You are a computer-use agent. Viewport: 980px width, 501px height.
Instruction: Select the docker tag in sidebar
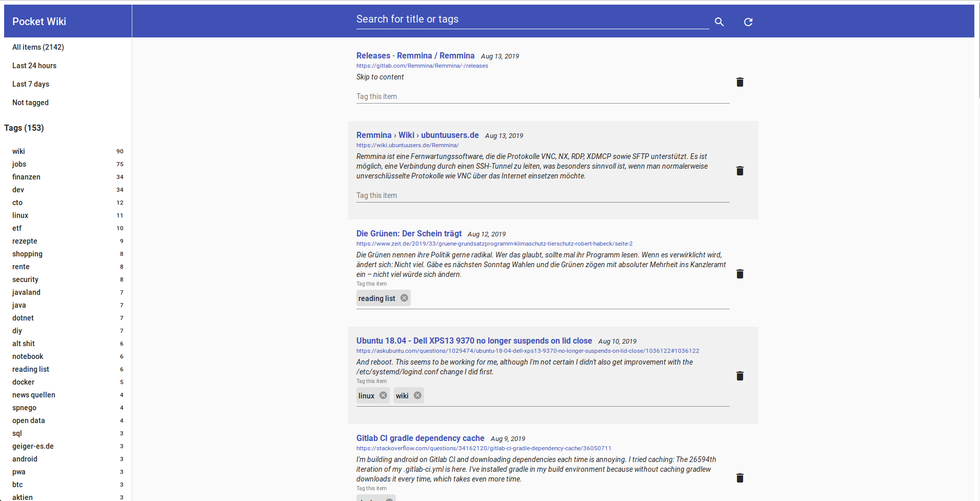[68, 382]
